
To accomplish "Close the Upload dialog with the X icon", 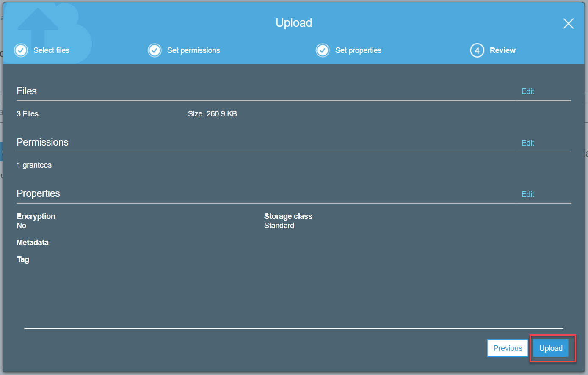I will [x=569, y=23].
